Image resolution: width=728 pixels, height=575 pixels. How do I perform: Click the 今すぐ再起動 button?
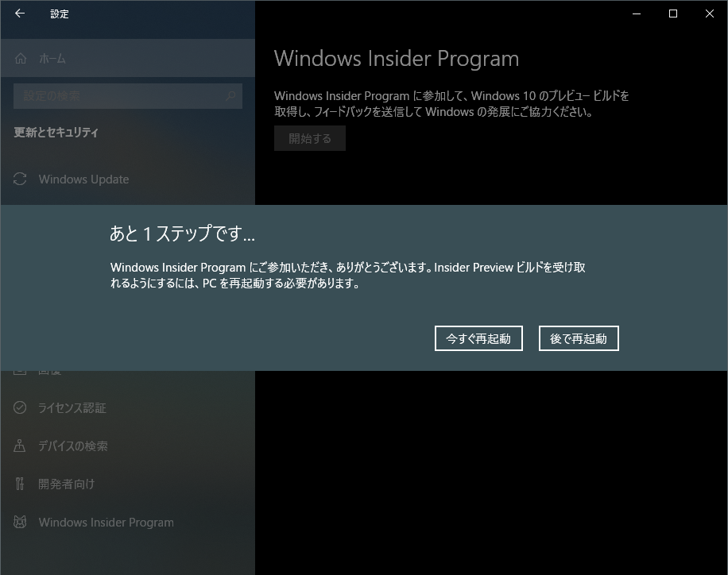tap(478, 338)
